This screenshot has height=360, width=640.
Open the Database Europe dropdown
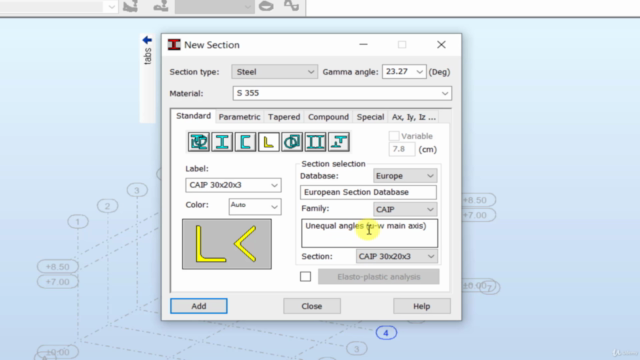[x=404, y=176]
